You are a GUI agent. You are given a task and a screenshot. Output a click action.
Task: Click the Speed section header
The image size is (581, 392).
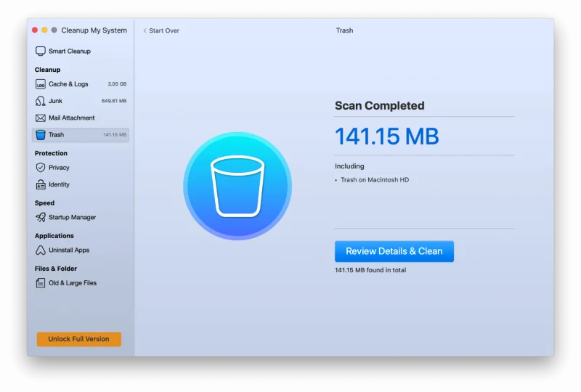point(44,203)
